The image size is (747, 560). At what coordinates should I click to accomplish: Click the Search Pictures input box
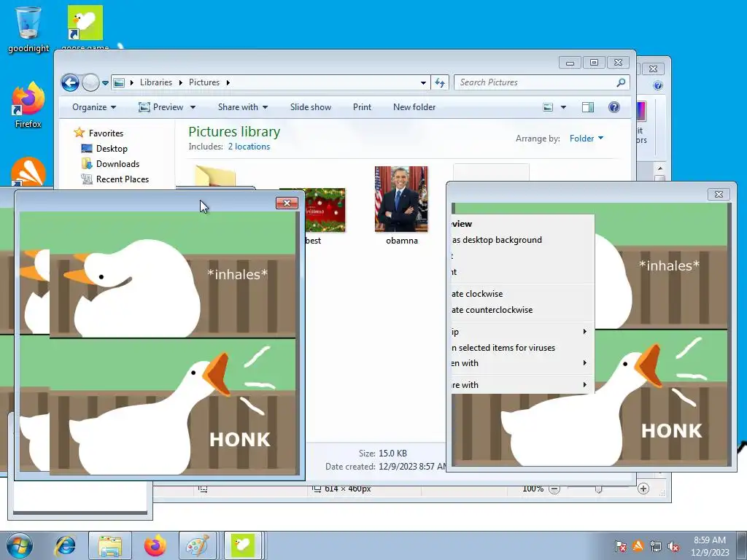point(542,82)
